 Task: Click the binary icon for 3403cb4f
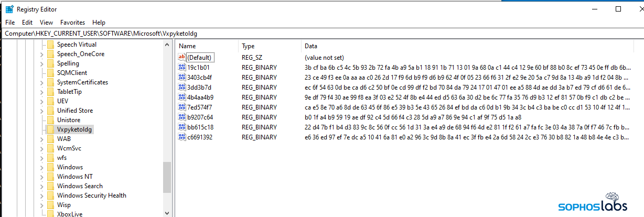(182, 77)
